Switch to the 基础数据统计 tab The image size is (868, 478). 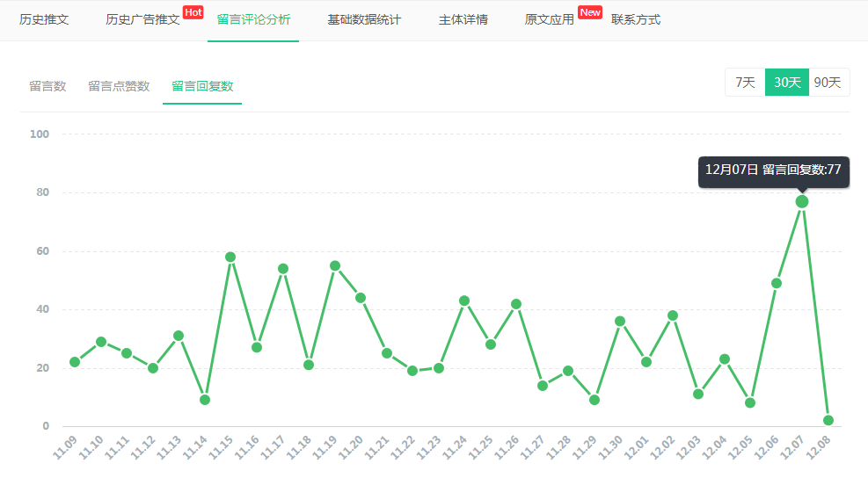pos(364,20)
